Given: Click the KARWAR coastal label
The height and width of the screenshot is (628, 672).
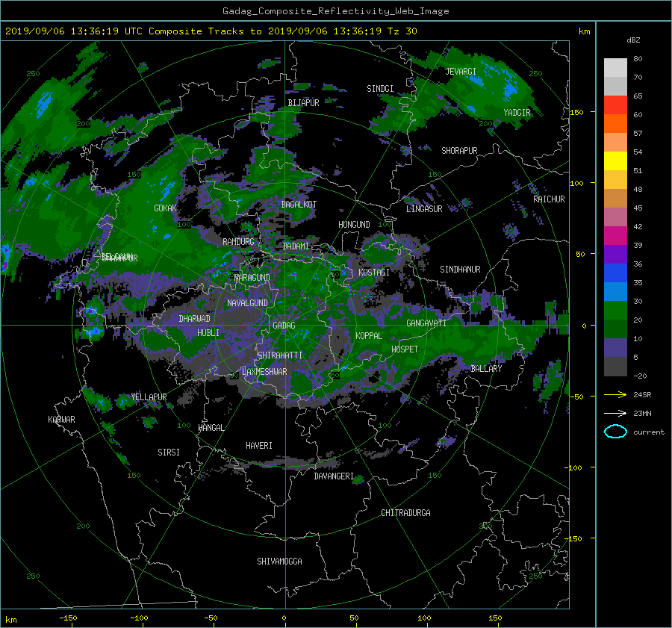Looking at the screenshot, I should [x=61, y=420].
